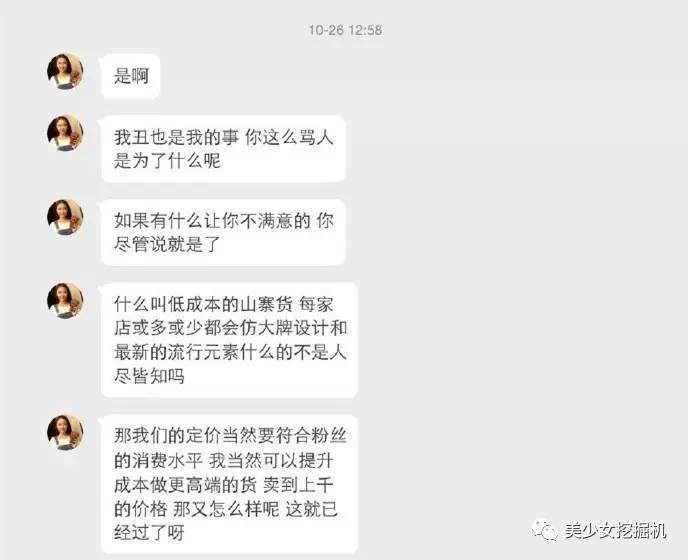Select the line '成本做更高端的货 卖到上千'
Viewport: 688px width, 560px height.
pos(224,485)
